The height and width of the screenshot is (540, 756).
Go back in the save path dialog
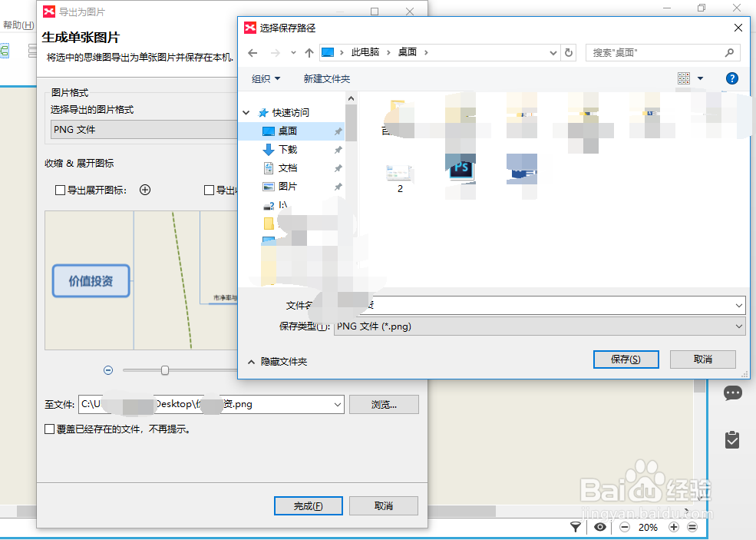tap(253, 52)
